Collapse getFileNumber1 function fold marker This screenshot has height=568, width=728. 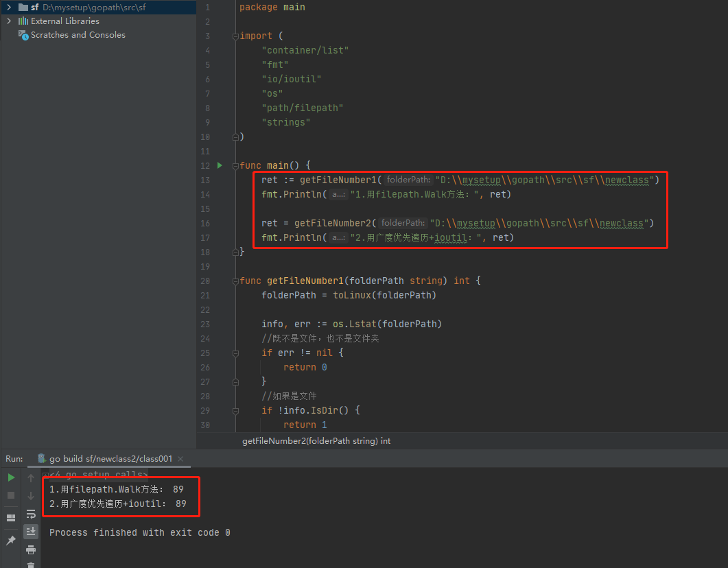pyautogui.click(x=235, y=281)
